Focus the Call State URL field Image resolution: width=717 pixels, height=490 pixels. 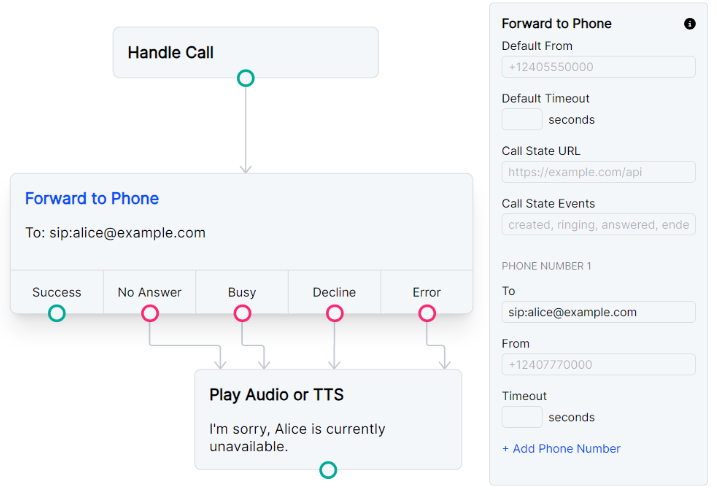(598, 172)
